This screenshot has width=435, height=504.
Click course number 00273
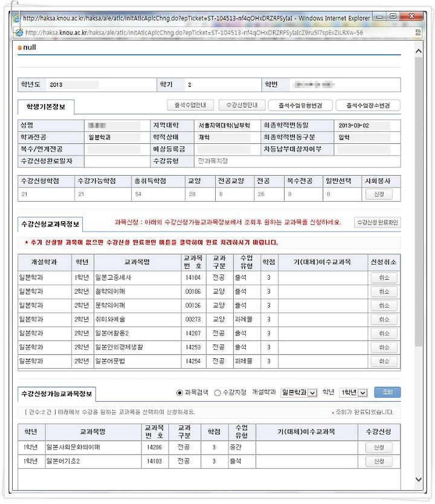coord(193,320)
